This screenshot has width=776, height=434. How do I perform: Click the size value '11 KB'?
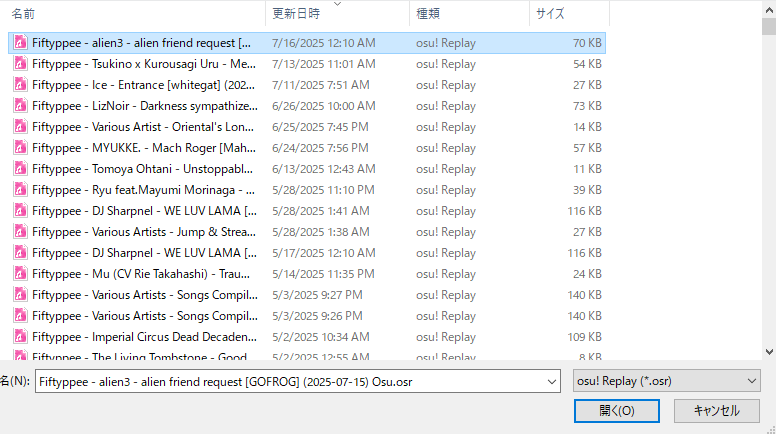(587, 169)
